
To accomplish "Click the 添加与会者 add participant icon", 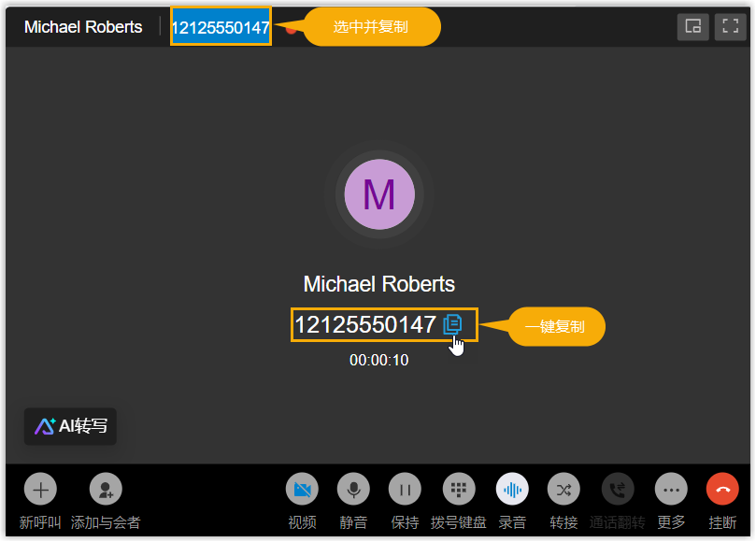I will (106, 489).
